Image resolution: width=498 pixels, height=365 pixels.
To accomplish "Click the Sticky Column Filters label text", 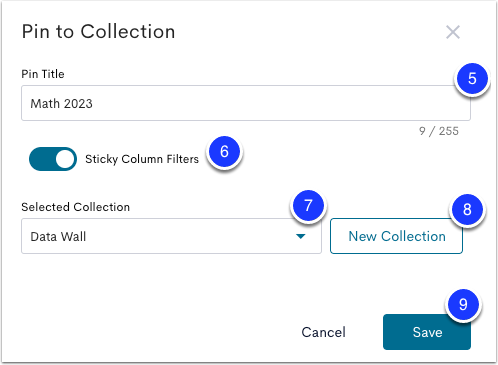I will (x=142, y=159).
